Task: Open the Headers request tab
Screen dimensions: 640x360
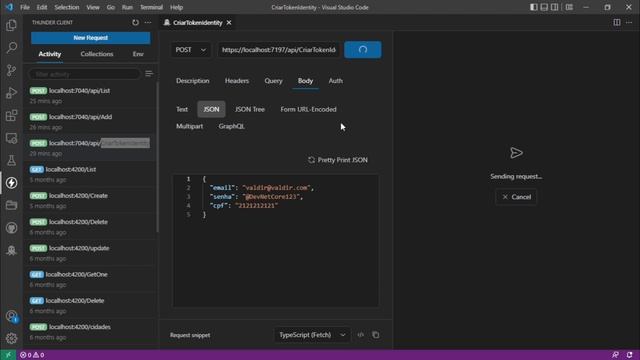Action: pos(237,81)
